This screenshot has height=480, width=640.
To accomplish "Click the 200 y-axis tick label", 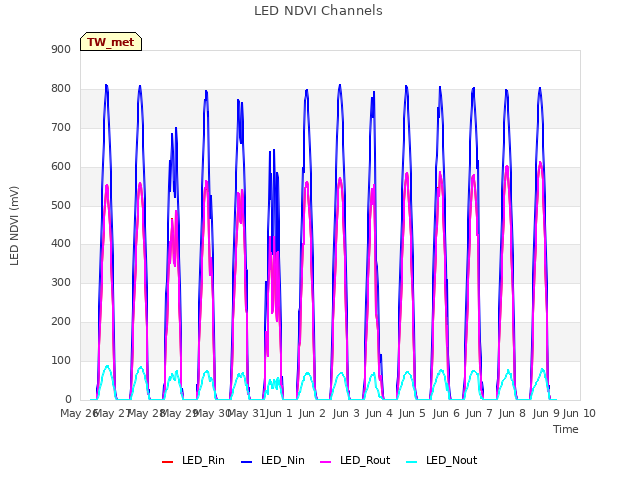I will coord(61,322).
